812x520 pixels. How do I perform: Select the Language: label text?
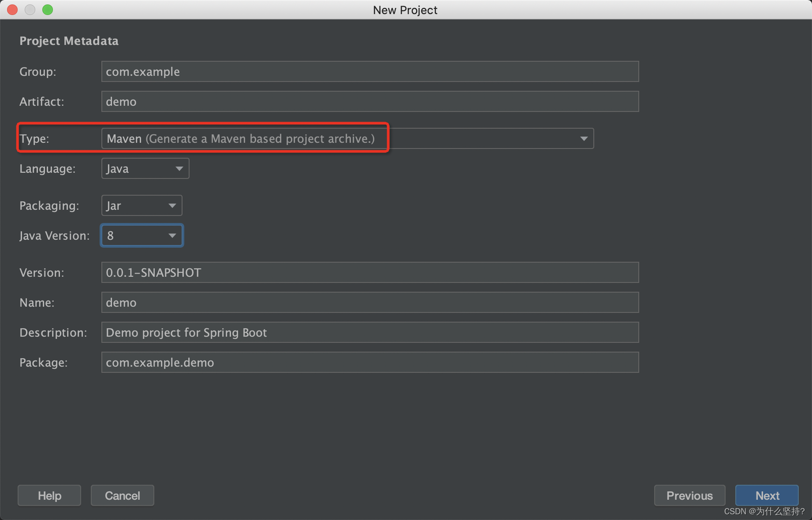48,168
